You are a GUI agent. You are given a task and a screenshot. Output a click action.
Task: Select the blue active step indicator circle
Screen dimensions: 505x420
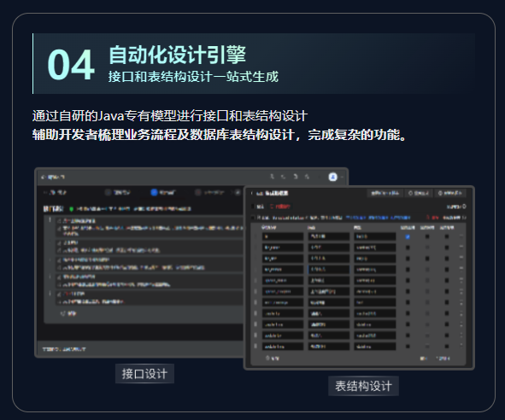tap(154, 192)
